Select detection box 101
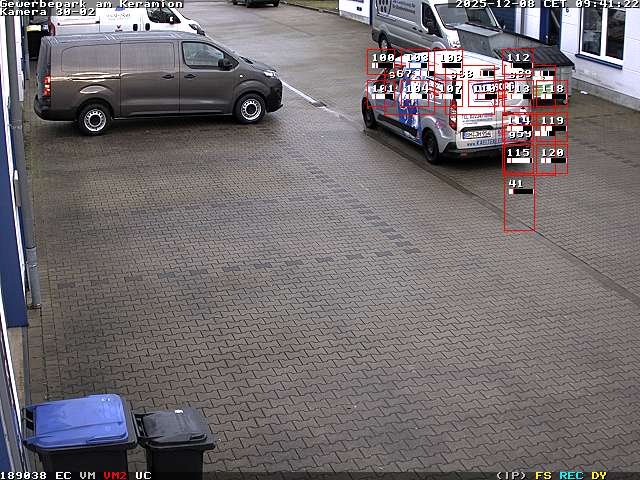This screenshot has width=640, height=480. [x=382, y=93]
